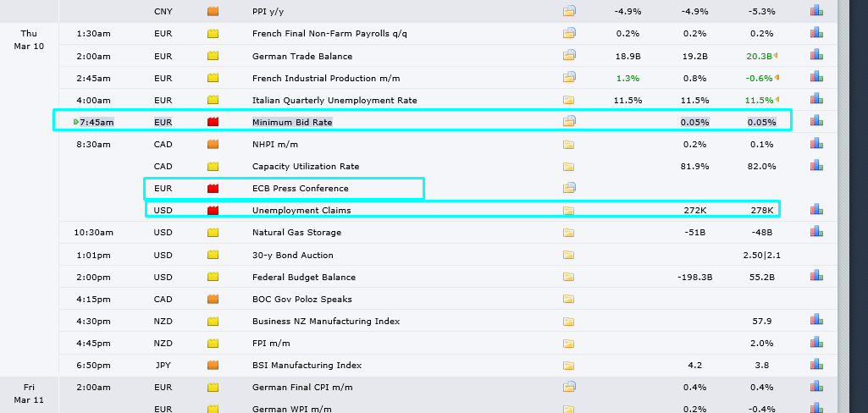Click the German Final CPI m/m event
Screen dimensions: 868x413
tap(302, 387)
